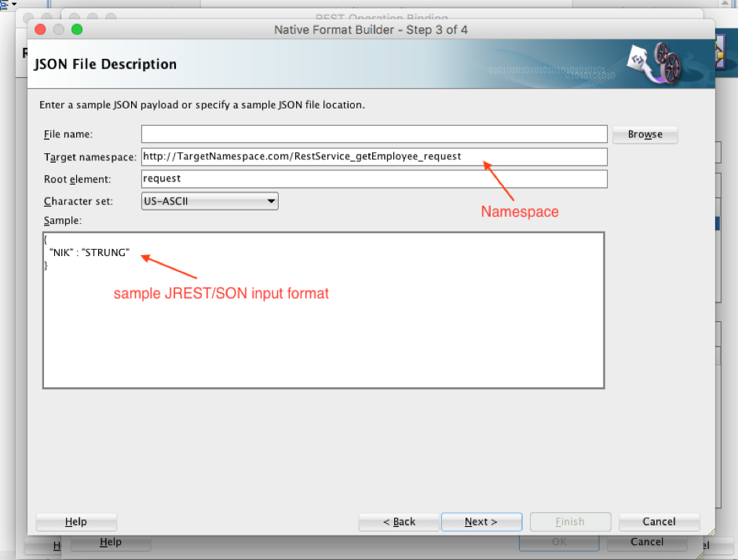
Task: Go back to the previous wizard step
Action: [399, 522]
